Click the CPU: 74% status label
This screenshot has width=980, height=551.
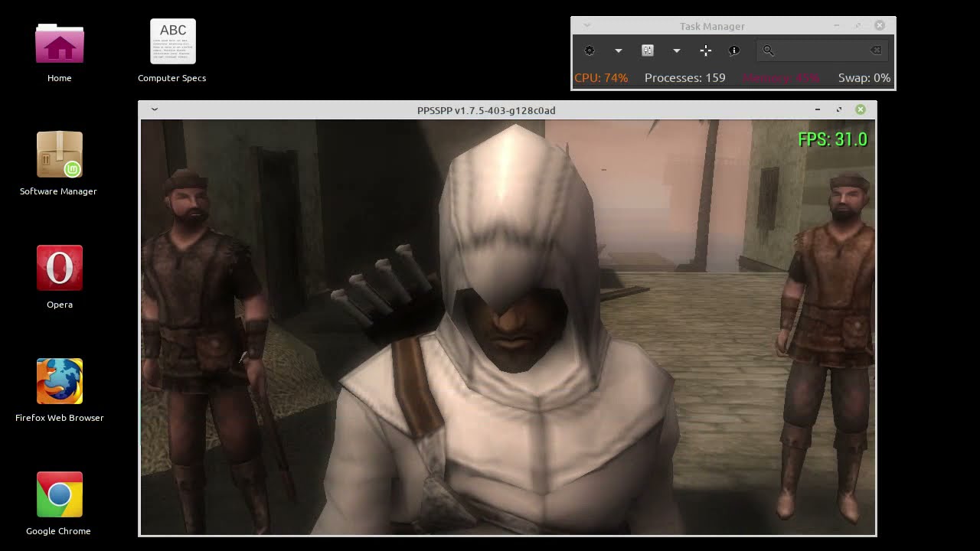pos(601,78)
